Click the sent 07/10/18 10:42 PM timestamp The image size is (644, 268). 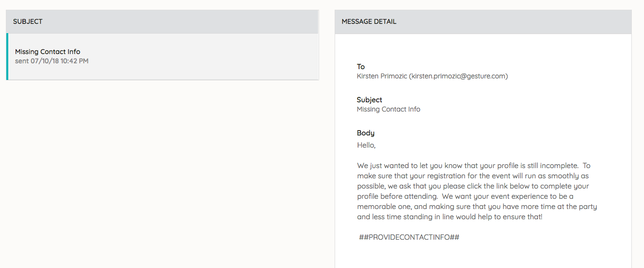[52, 61]
